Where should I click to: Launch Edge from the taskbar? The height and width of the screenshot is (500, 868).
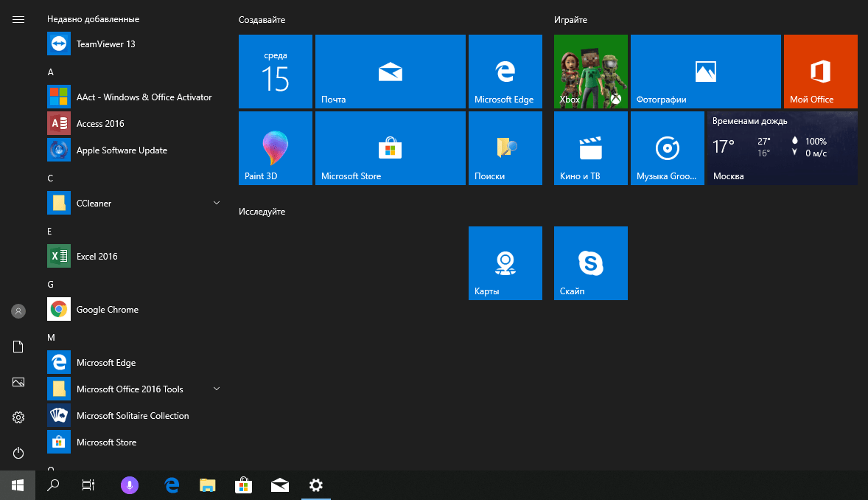pyautogui.click(x=172, y=485)
